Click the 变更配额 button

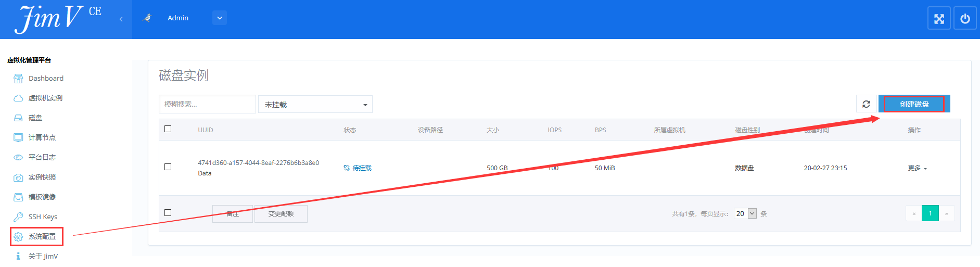coord(281,214)
